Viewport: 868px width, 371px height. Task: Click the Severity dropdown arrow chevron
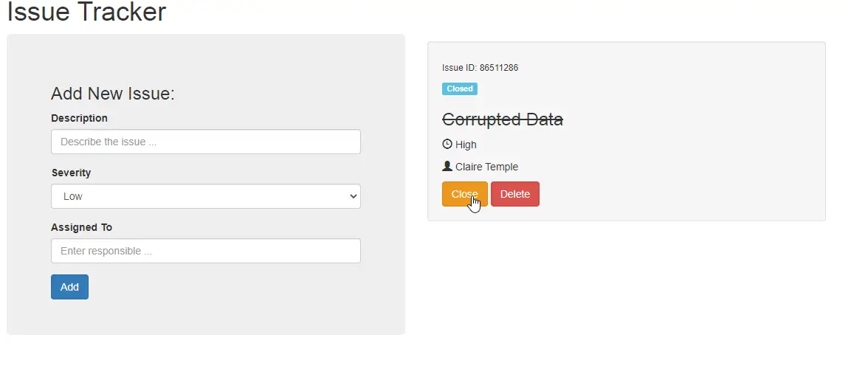353,196
